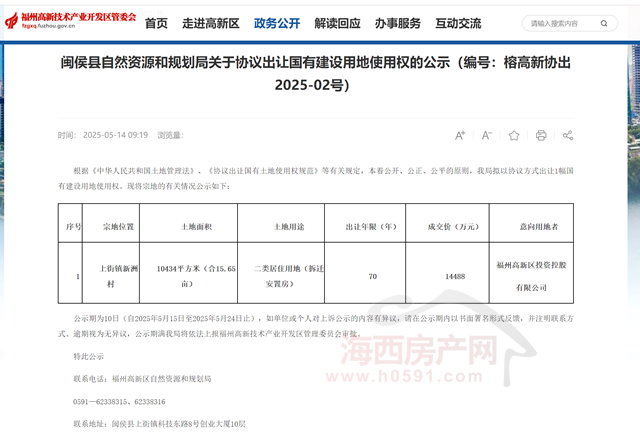
Task: Open the 解读回应 menu item
Action: (337, 24)
